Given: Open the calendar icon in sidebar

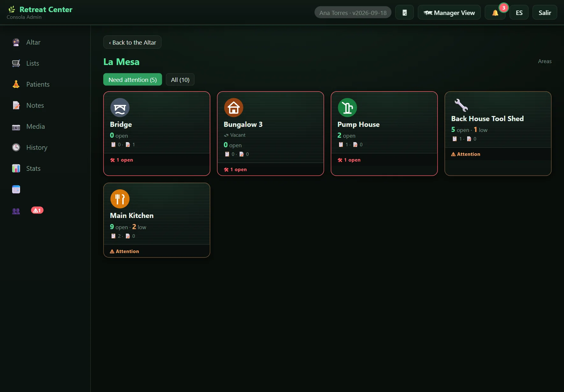Looking at the screenshot, I should click(16, 190).
